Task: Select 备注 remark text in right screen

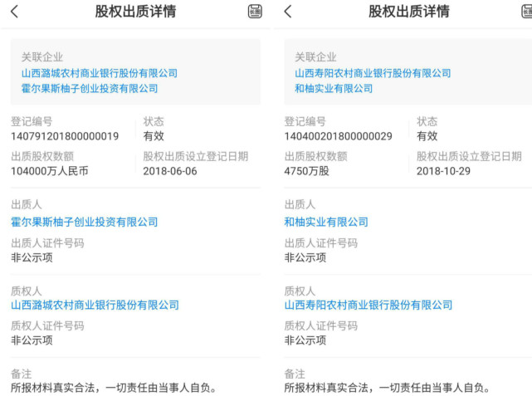Action: [387, 388]
